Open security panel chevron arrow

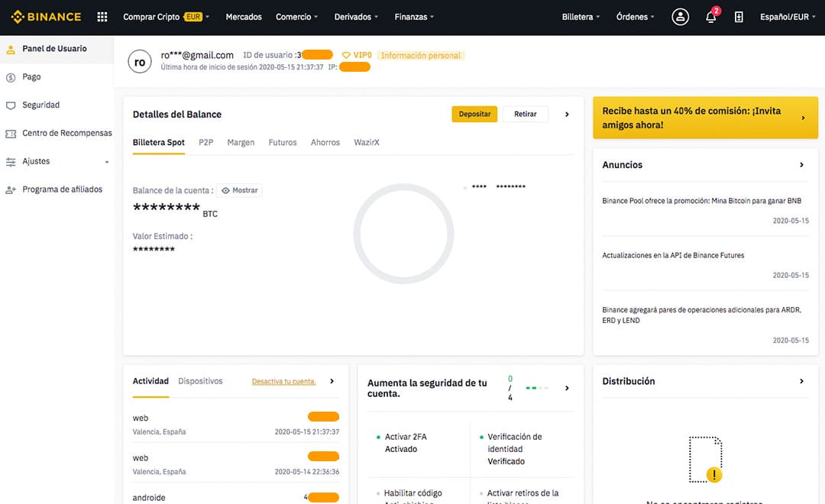567,388
